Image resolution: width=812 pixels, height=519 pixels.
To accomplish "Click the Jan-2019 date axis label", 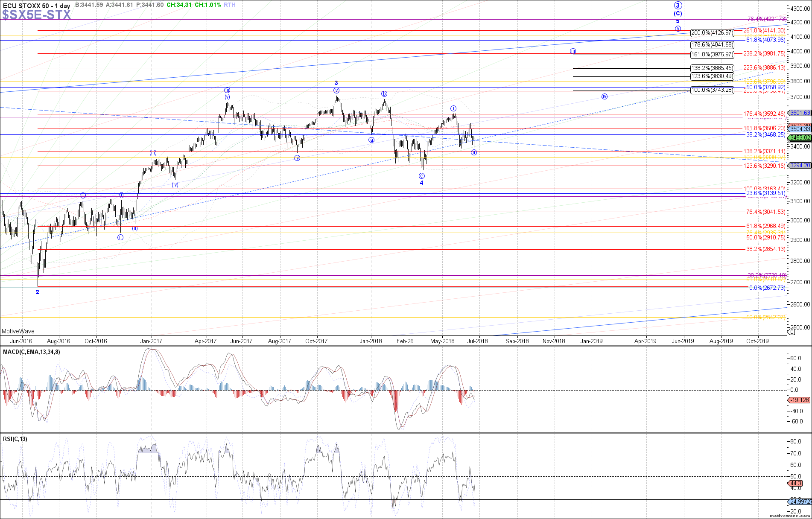I will click(x=591, y=341).
